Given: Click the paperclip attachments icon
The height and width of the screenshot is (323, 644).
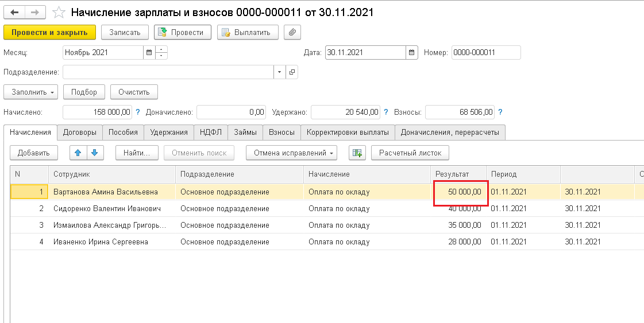Looking at the screenshot, I should coord(292,32).
